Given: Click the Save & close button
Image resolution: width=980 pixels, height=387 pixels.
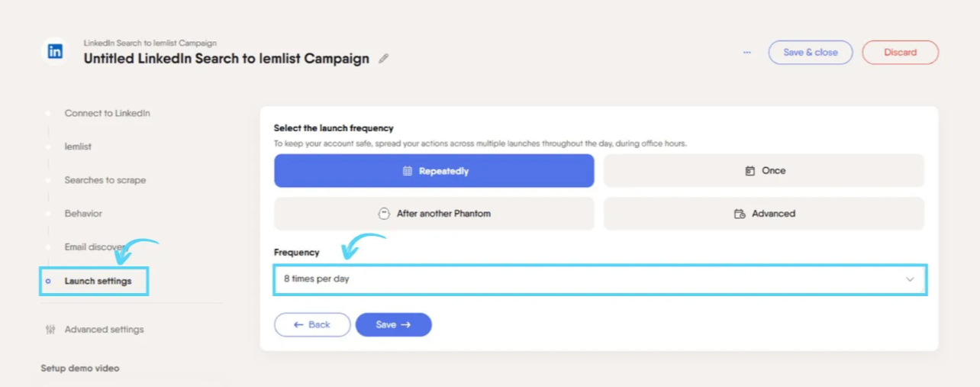Looking at the screenshot, I should tap(811, 53).
